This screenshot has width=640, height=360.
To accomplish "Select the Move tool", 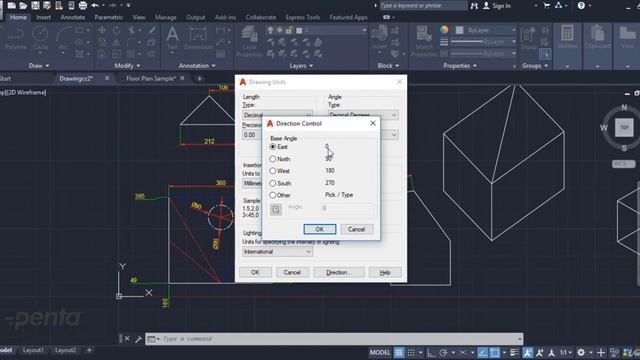I will (x=102, y=30).
